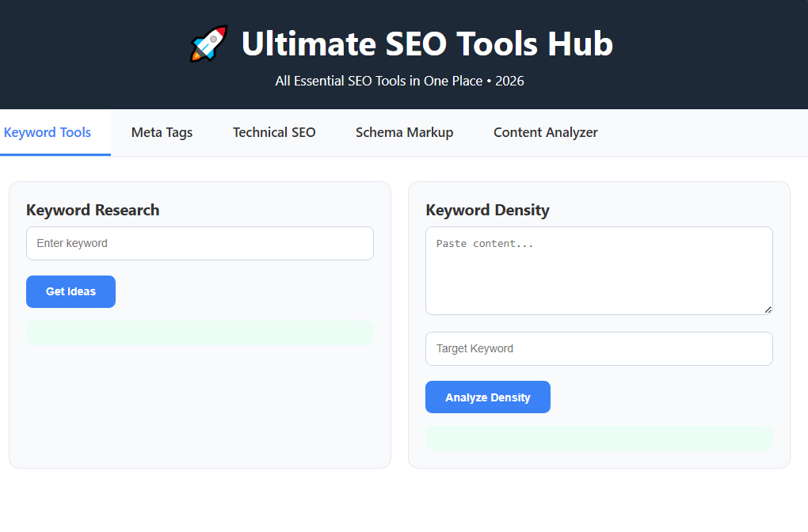Viewport: 808px width, 532px height.
Task: Click the green results box under Get Ideas
Action: [x=200, y=333]
